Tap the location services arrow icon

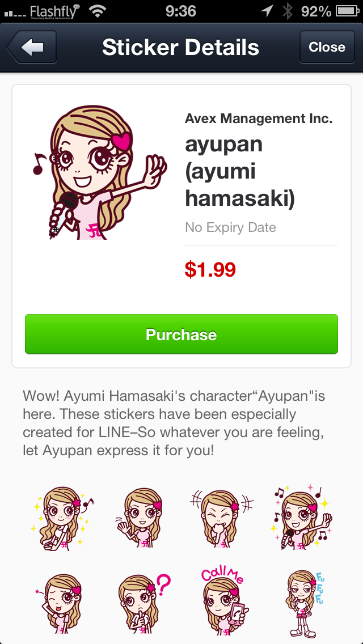point(267,11)
